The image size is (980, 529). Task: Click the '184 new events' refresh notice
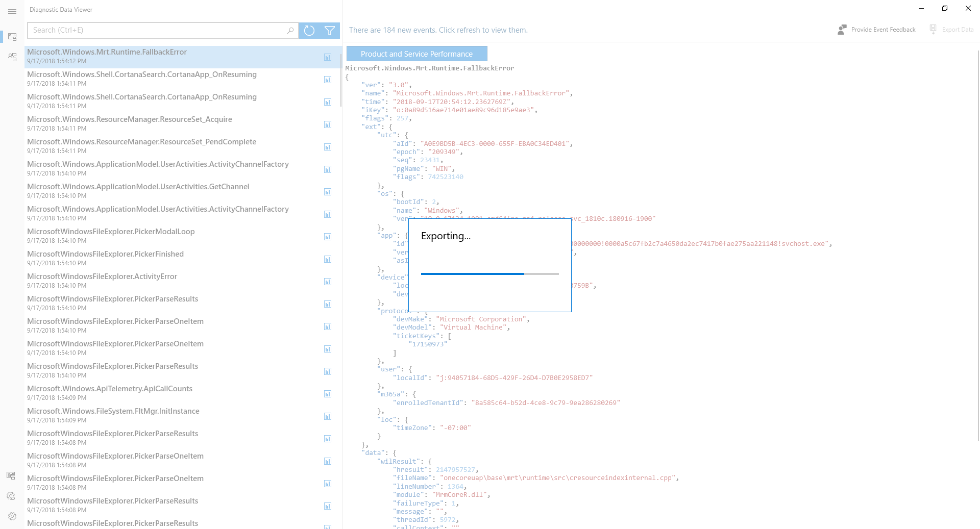438,30
